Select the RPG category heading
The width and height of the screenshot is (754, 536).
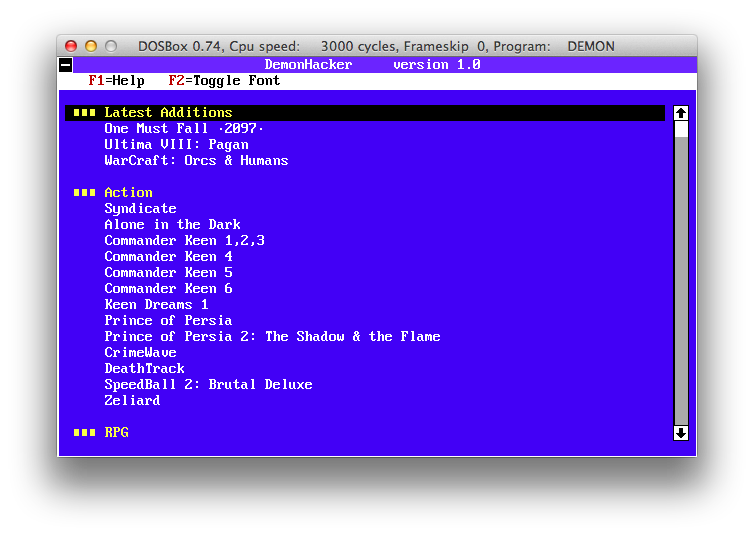pyautogui.click(x=116, y=433)
